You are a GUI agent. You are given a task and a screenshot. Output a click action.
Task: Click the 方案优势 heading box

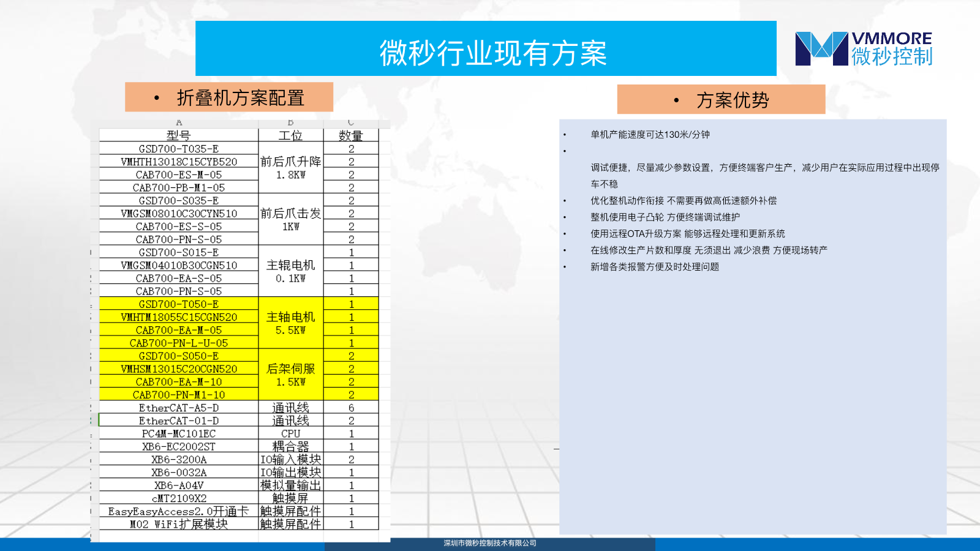click(721, 100)
